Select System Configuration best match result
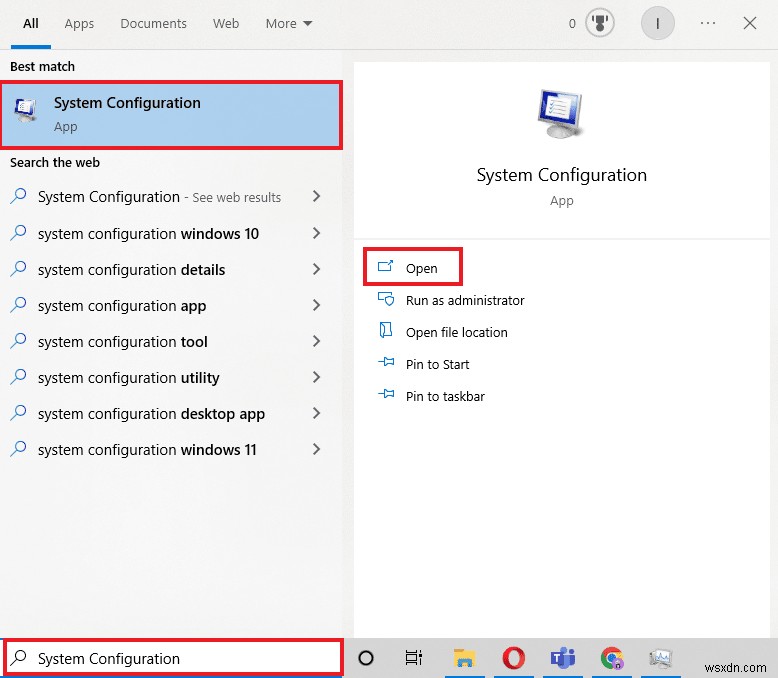Screen dimensions: 778x678 click(x=172, y=115)
